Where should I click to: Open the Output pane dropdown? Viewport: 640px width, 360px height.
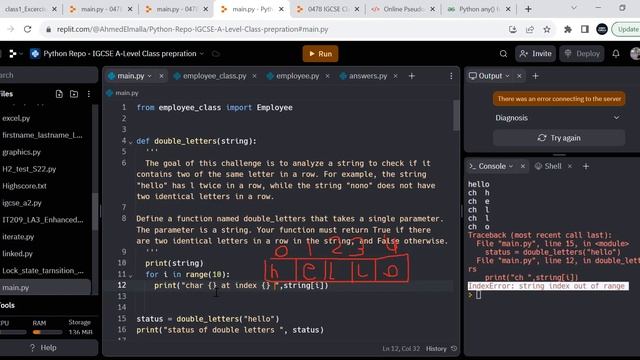pos(507,76)
